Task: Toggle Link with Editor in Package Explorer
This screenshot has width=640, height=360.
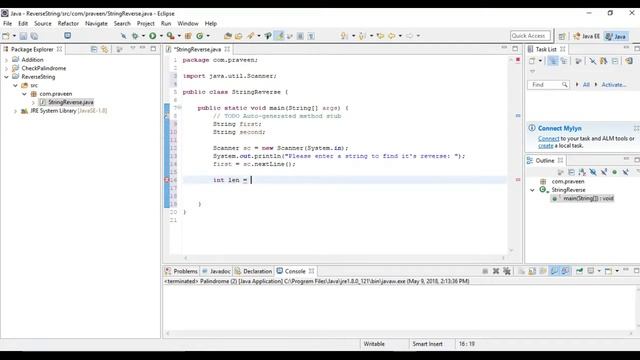Action: (105, 49)
